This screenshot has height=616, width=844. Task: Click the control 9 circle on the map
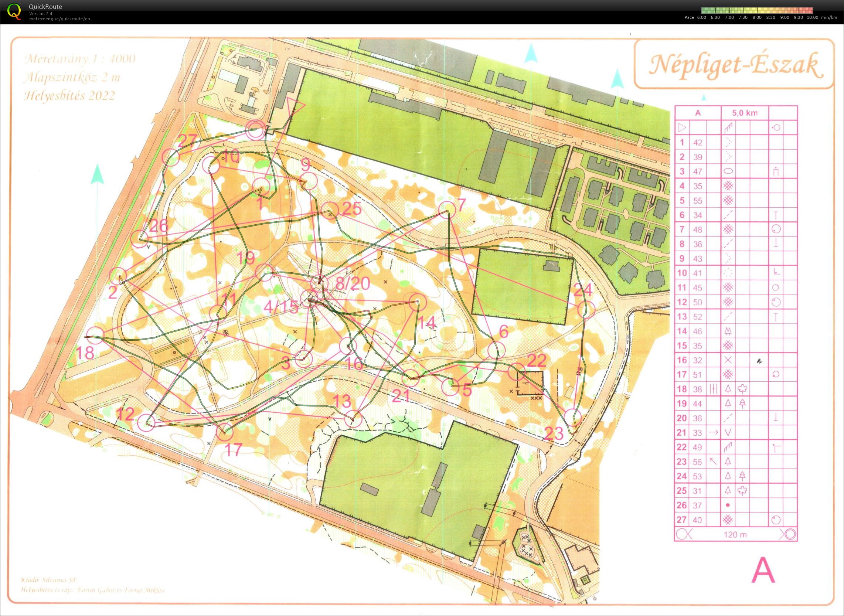coord(308,181)
